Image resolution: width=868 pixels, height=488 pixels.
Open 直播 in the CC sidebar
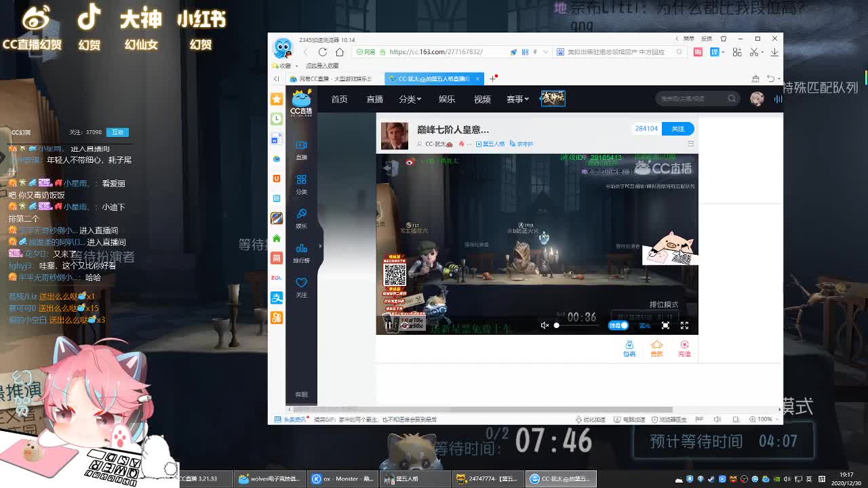[302, 150]
